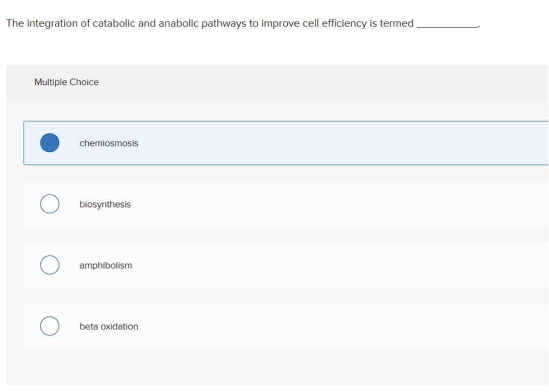549x392 pixels.
Task: Select the amphibolism radio button
Action: (49, 265)
